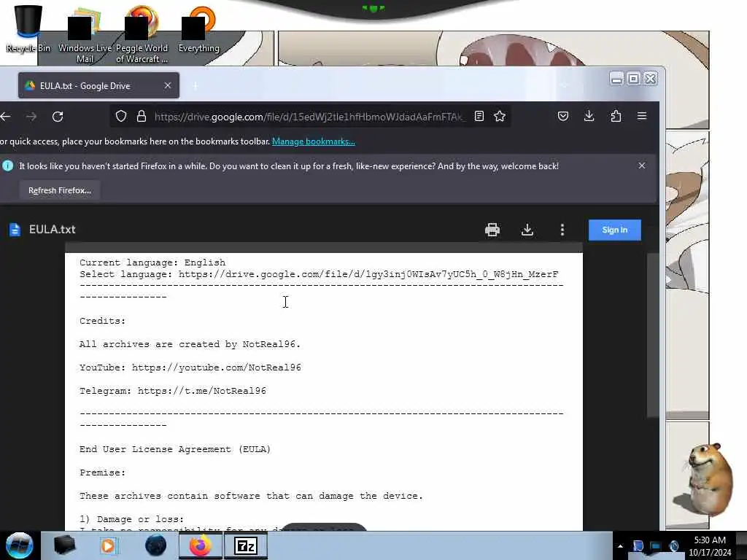Open the black folder taskbar icon
The height and width of the screenshot is (560, 747).
tap(64, 545)
